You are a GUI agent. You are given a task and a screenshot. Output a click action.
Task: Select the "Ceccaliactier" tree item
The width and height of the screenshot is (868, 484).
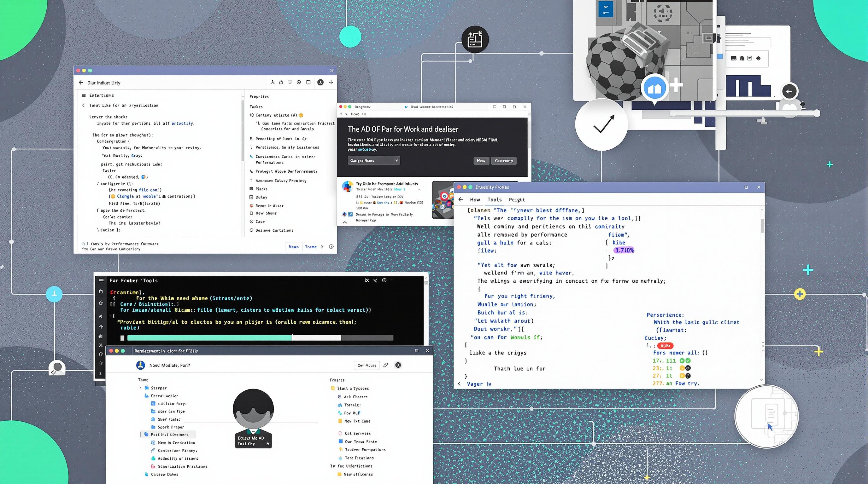click(x=161, y=396)
